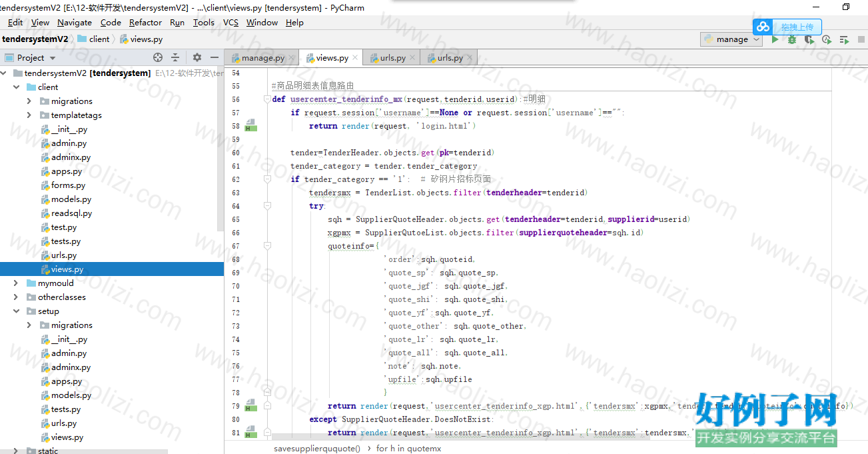
Task: Open the Run menu
Action: coord(177,22)
